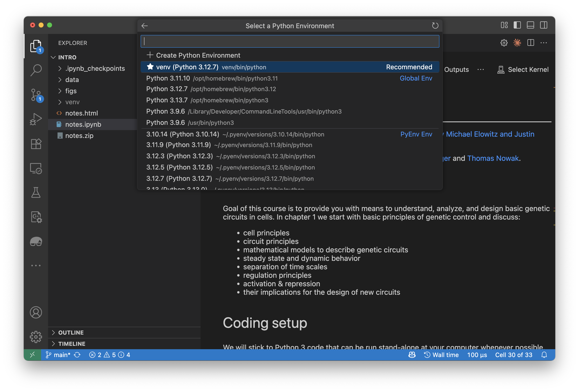Open the Search view in the activity bar
This screenshot has width=579, height=392.
[36, 70]
